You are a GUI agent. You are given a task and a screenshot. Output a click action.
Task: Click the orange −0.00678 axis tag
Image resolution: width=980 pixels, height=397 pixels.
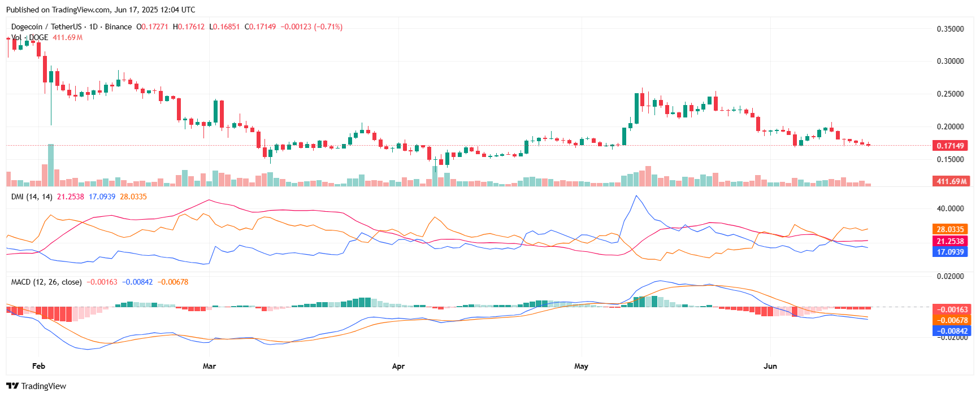coord(952,320)
